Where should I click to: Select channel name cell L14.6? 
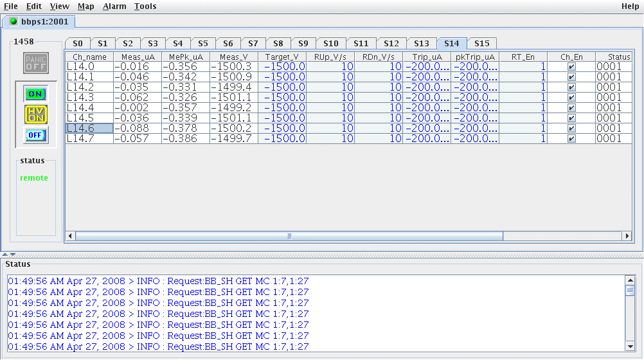89,128
